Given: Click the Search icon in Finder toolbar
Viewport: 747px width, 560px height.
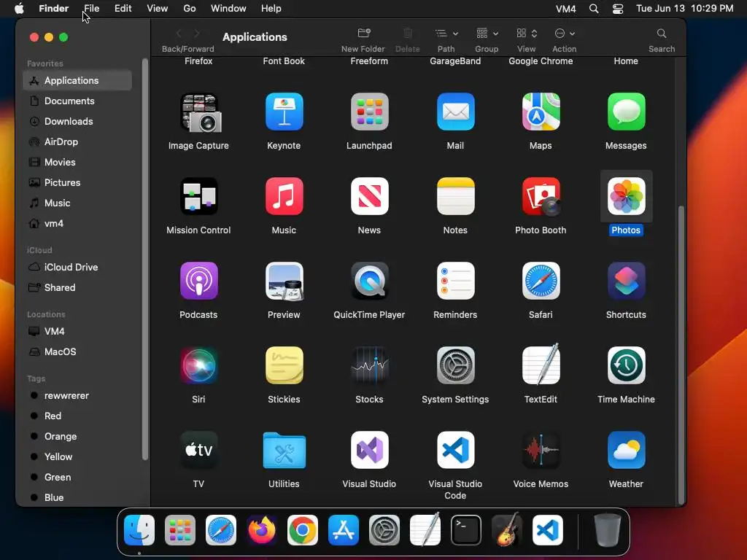Looking at the screenshot, I should (x=661, y=34).
